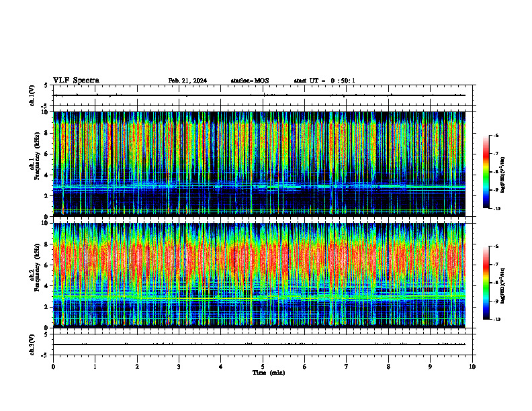Viewport: 532px width, 411px height.
Task: Click the "3" tick label on the time axis
Action: point(179,367)
